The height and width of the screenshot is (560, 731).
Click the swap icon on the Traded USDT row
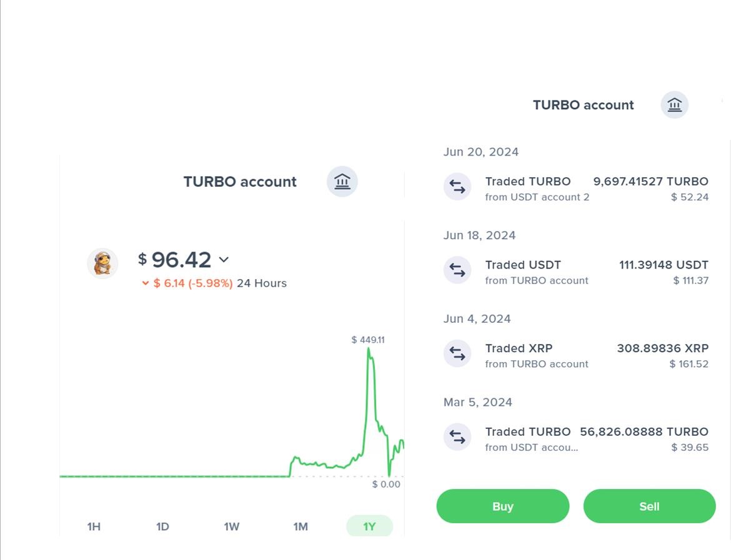pyautogui.click(x=457, y=270)
